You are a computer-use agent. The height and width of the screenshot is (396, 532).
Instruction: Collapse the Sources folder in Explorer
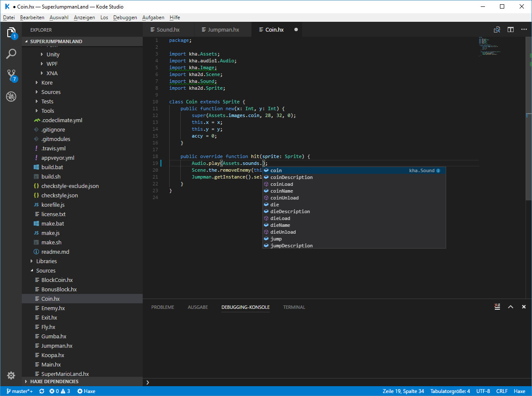click(46, 270)
